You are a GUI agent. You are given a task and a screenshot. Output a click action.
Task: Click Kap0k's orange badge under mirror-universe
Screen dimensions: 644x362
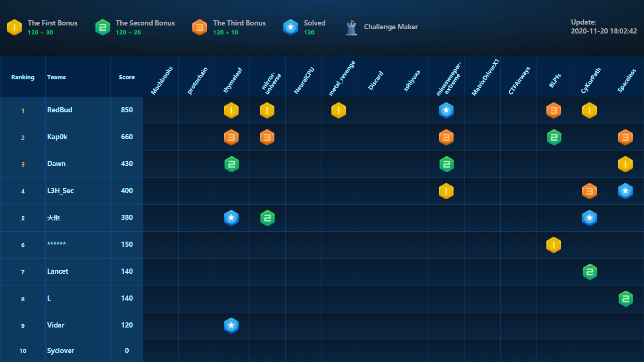click(x=267, y=137)
